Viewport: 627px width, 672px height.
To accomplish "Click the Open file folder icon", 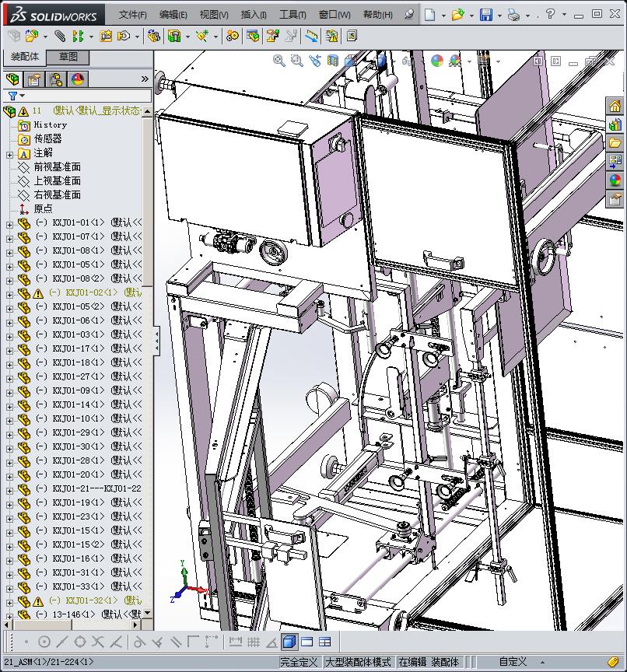I will click(457, 15).
